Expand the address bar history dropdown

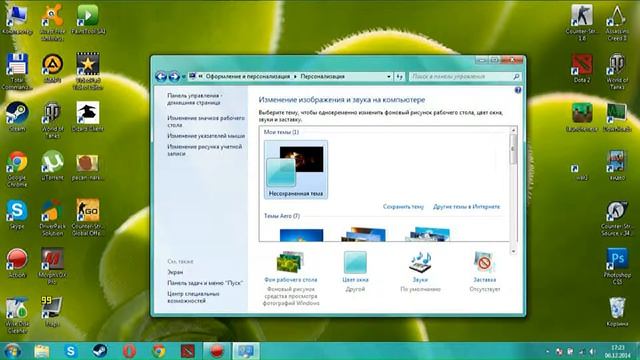[389, 76]
